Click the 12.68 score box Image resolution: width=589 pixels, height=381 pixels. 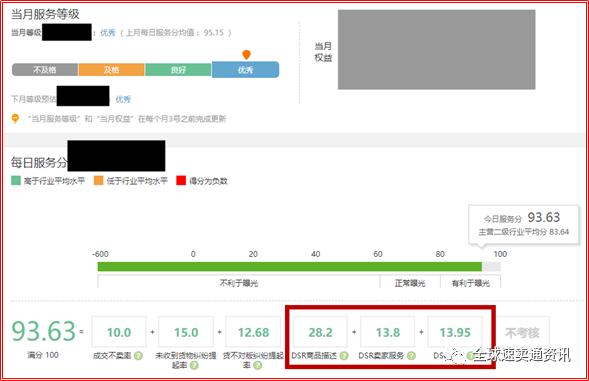pyautogui.click(x=253, y=332)
